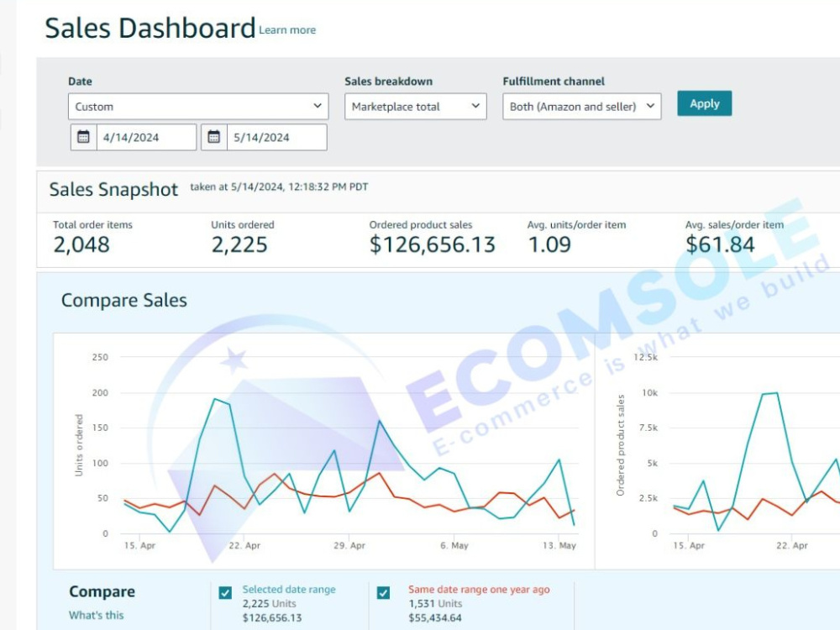Image resolution: width=840 pixels, height=630 pixels.
Task: Select the Avg. units/order item value 1.09
Action: pyautogui.click(x=549, y=244)
